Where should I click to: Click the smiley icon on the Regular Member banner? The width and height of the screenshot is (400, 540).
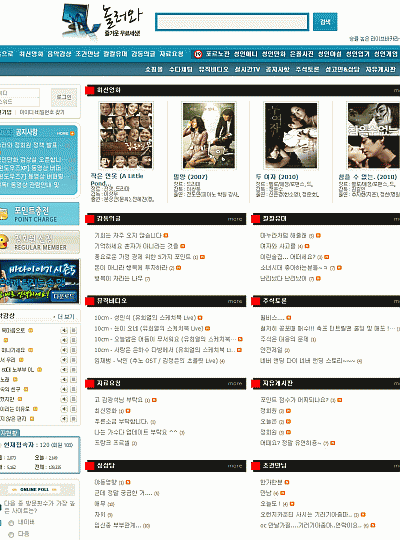click(4, 241)
